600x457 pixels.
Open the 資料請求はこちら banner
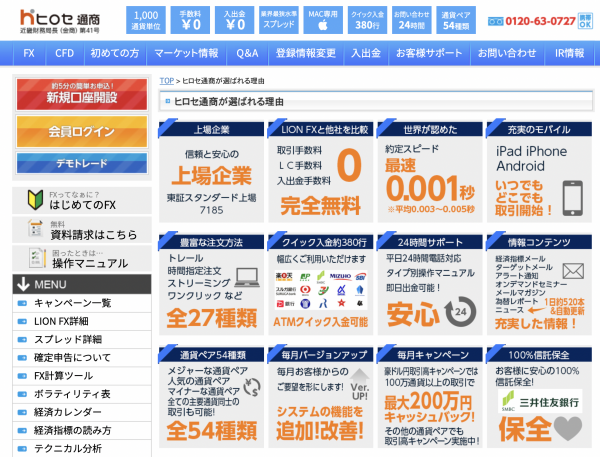[82, 229]
